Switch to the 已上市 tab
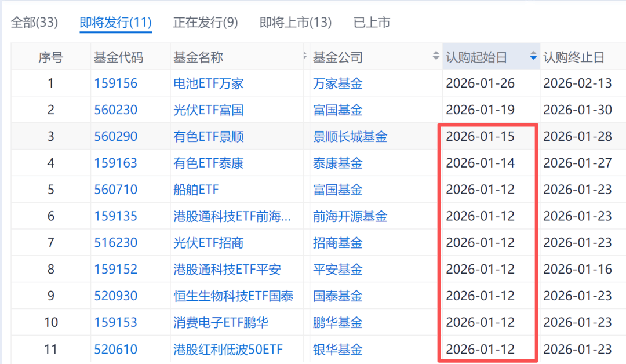This screenshot has height=364, width=626. 372,23
